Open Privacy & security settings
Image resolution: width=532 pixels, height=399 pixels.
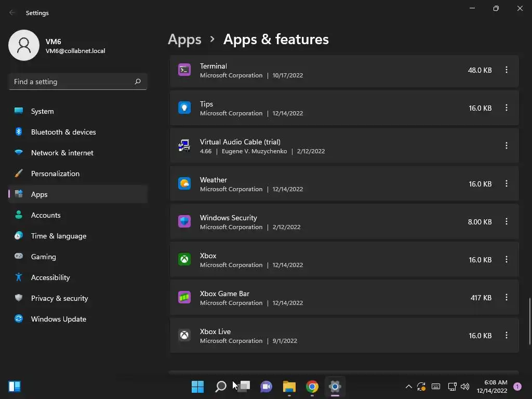tap(78, 298)
